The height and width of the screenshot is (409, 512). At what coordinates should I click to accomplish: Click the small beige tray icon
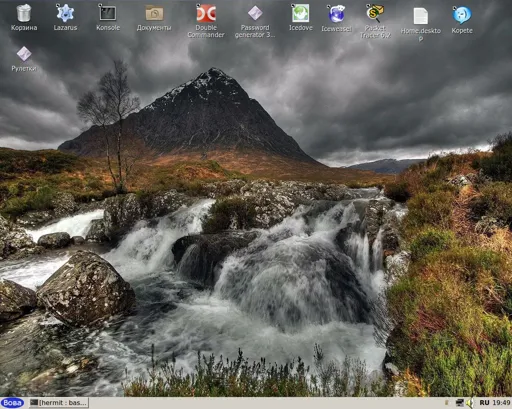click(447, 403)
